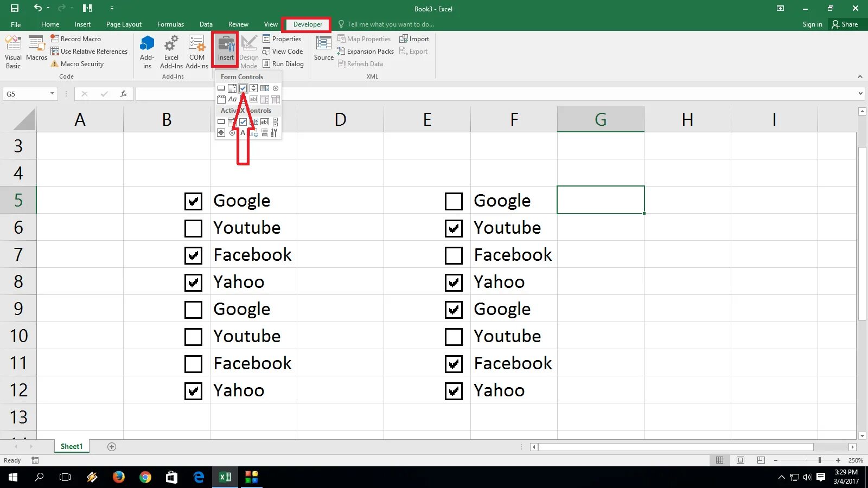The image size is (868, 488).
Task: Customize Quick Access Toolbar dropdown
Action: pos(112,8)
